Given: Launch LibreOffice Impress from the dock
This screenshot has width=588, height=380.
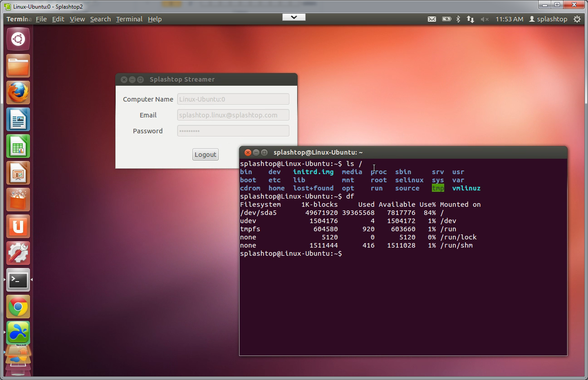Looking at the screenshot, I should 18,173.
